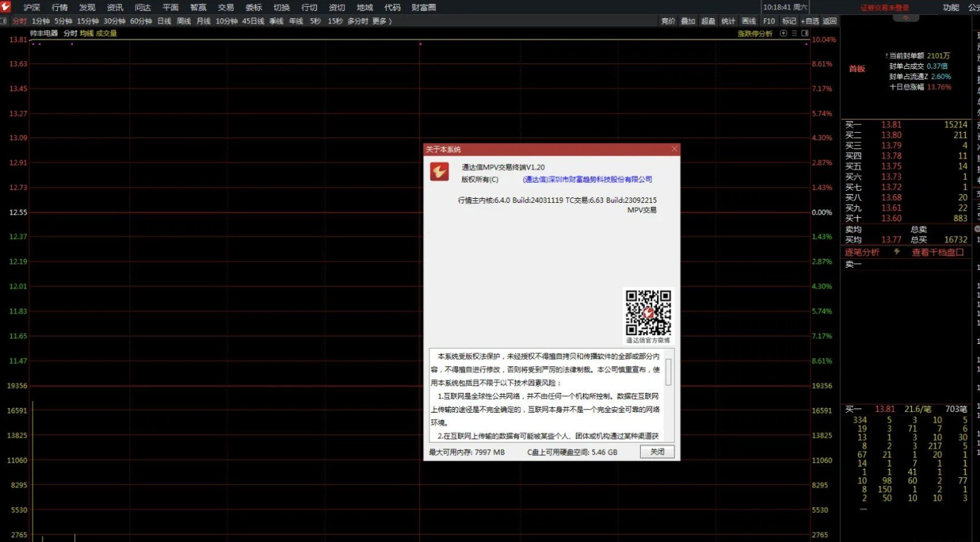
Task: Click the circled plus icon next to 涨跌停分析
Action: (x=784, y=33)
